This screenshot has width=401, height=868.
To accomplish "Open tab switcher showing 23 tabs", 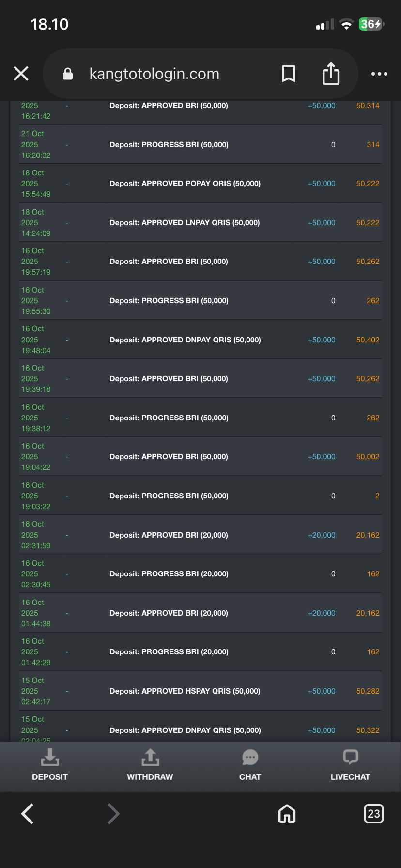I will tap(373, 814).
